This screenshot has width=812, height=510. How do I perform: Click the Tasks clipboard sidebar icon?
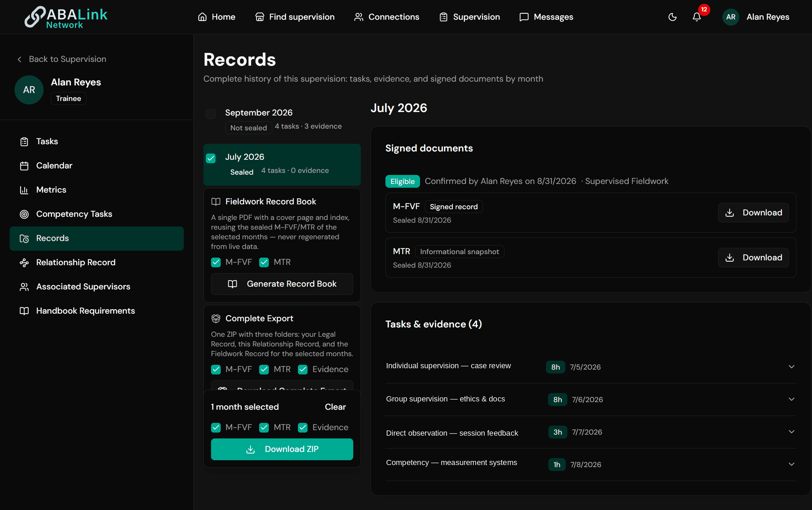(24, 142)
